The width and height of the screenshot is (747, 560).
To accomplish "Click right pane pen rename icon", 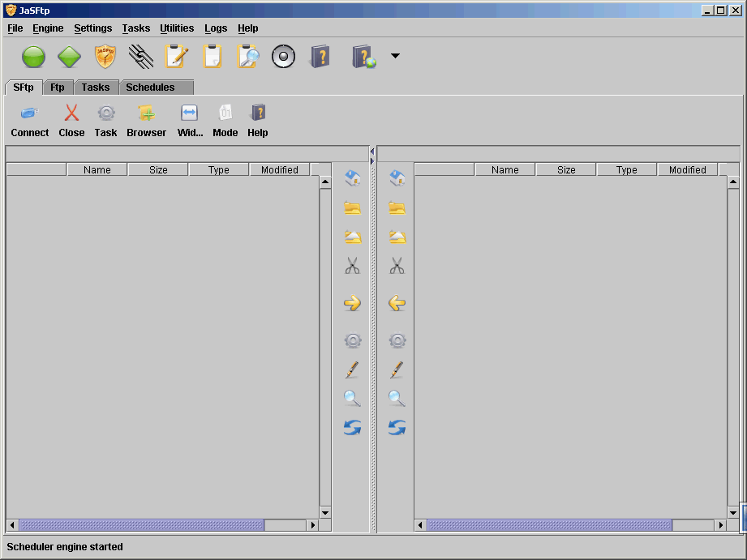I will (x=397, y=370).
